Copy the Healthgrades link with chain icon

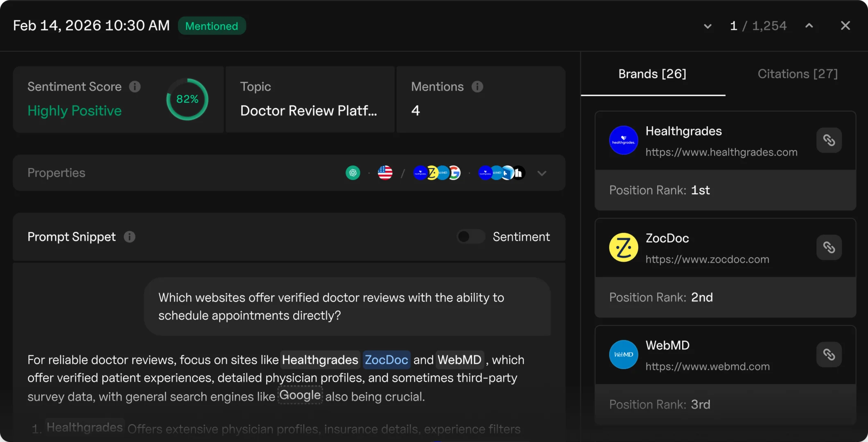[829, 141]
